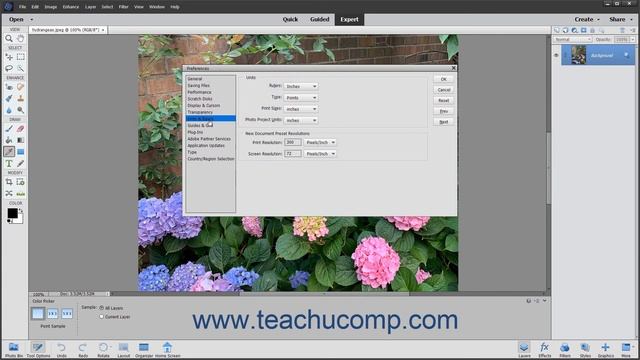Viewport: 640px width, 360px height.
Task: Click the Undo icon in taskbar
Action: tap(61, 350)
